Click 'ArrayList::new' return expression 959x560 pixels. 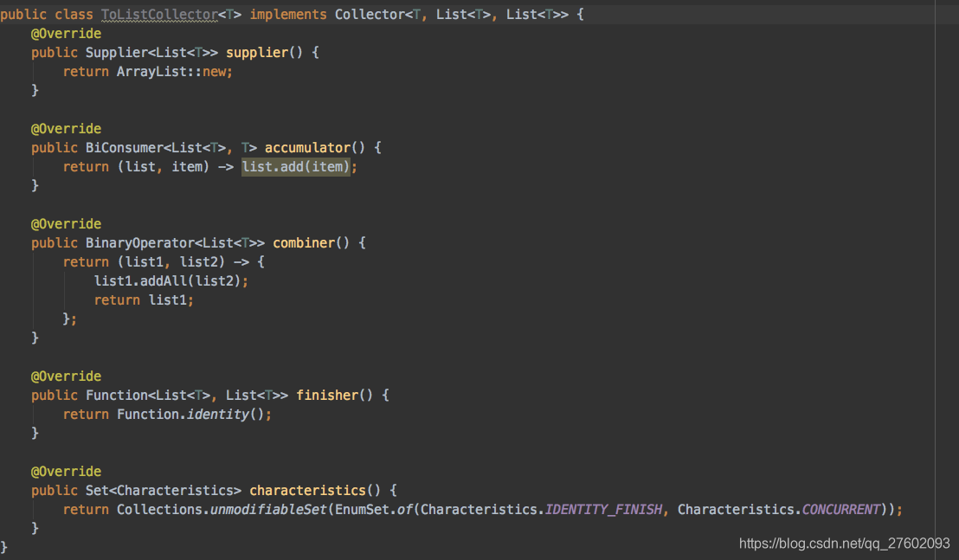coord(171,72)
